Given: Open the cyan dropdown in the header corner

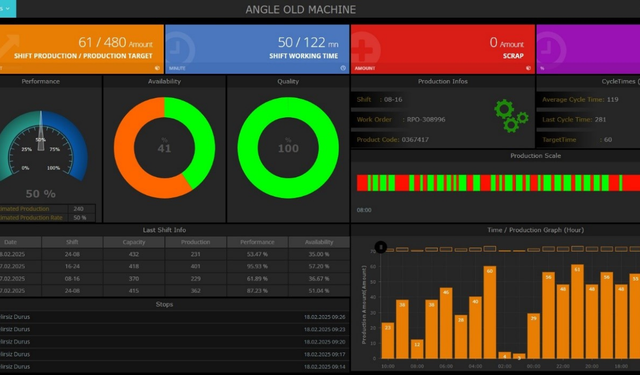Looking at the screenshot, I should [8, 9].
